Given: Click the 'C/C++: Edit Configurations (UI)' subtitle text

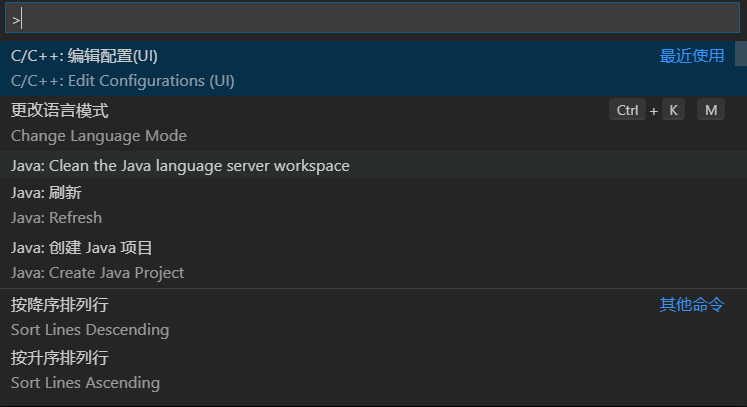Looking at the screenshot, I should click(x=122, y=80).
